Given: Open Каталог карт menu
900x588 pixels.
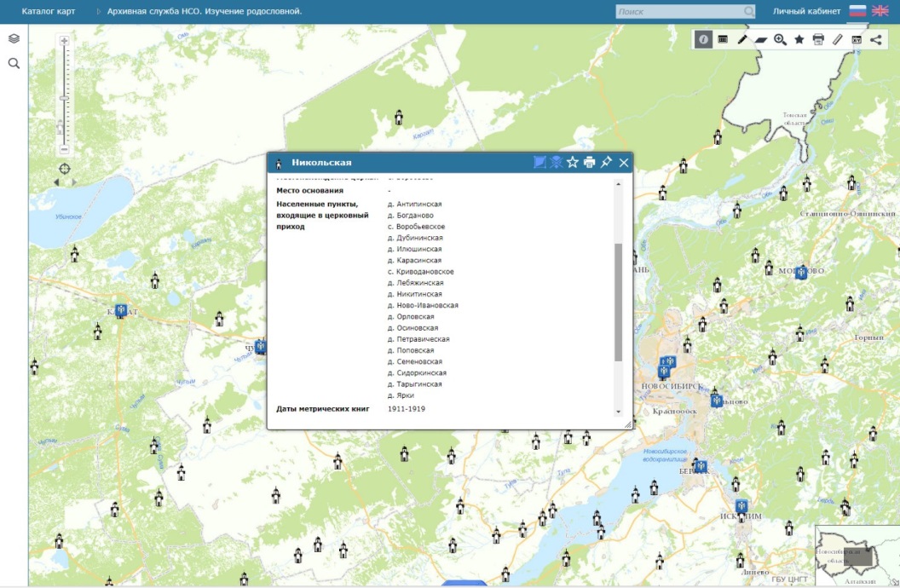Looking at the screenshot, I should (49, 11).
